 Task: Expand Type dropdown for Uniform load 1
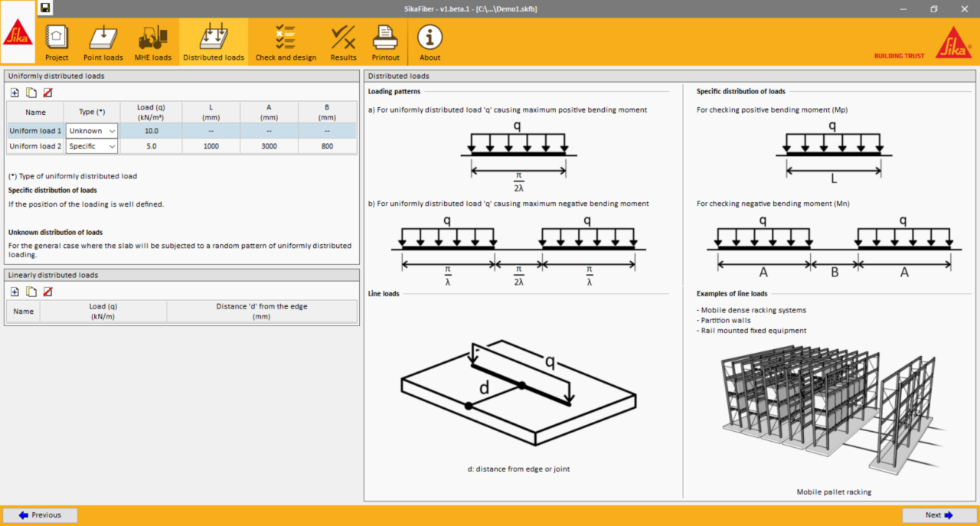coord(112,131)
